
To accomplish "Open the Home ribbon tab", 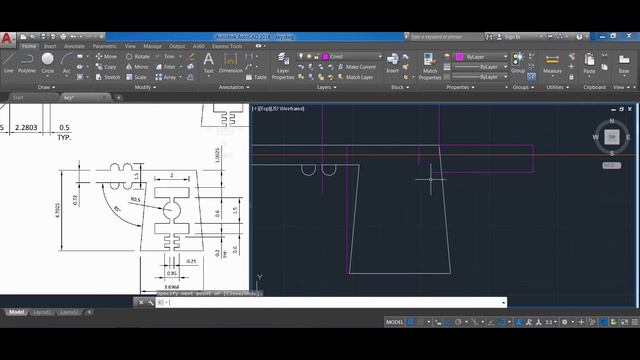I will point(29,46).
